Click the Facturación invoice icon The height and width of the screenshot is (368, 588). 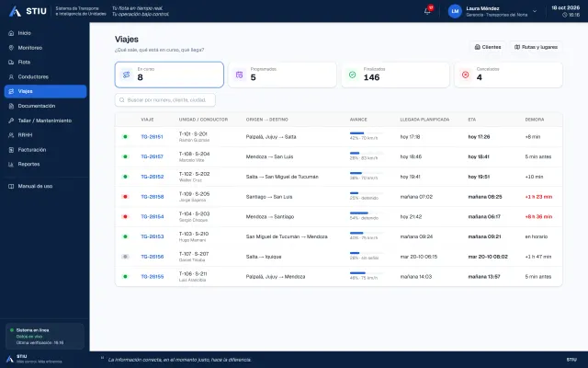[11, 150]
